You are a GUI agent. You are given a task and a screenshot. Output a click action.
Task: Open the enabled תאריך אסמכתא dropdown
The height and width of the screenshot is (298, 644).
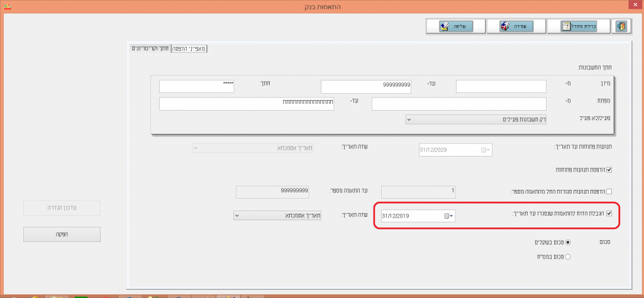tap(277, 216)
